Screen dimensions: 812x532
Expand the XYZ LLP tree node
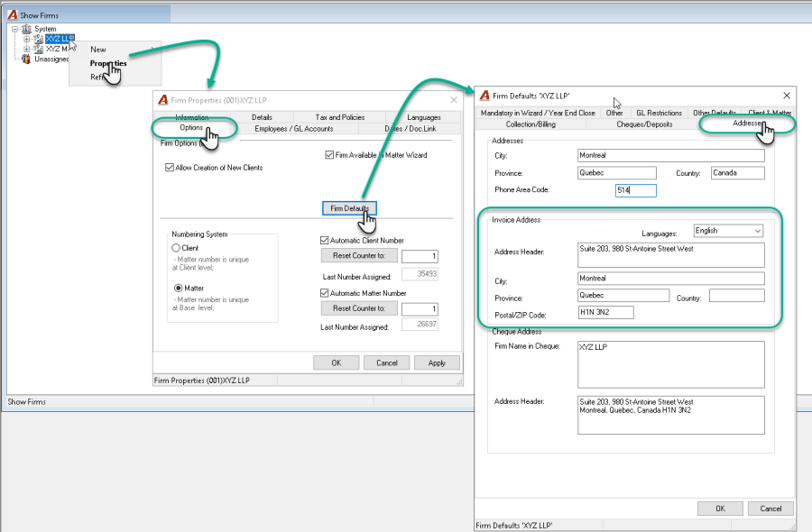click(27, 39)
